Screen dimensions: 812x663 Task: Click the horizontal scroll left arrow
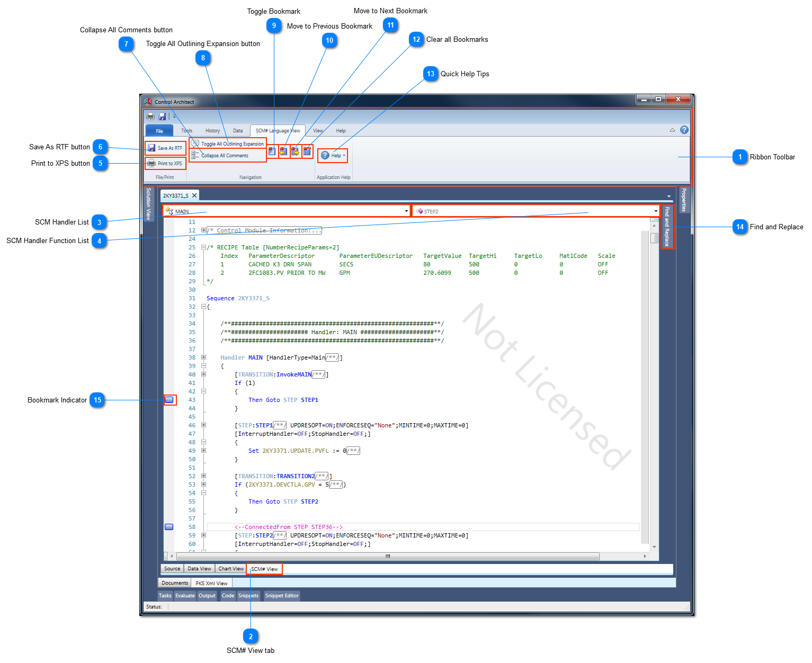[x=171, y=556]
